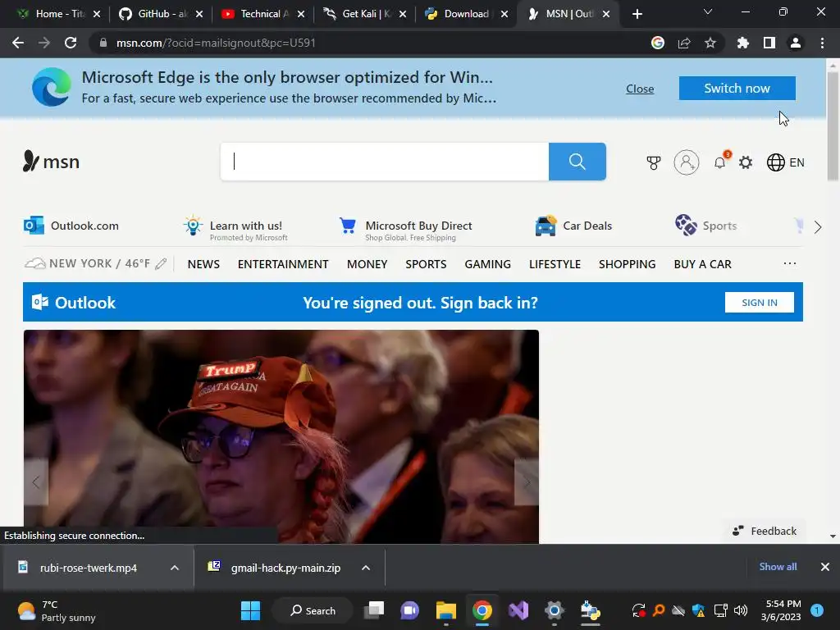The height and width of the screenshot is (630, 840).
Task: Open the Google account icon in address bar
Action: click(658, 43)
